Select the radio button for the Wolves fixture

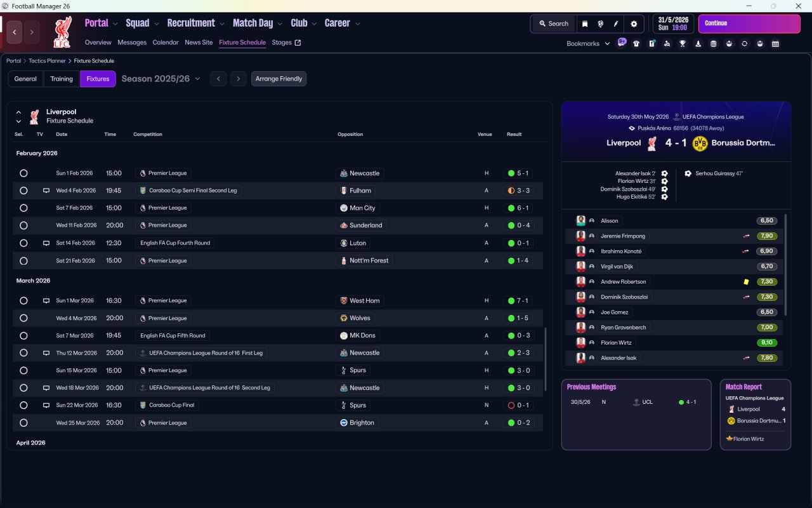click(x=23, y=318)
